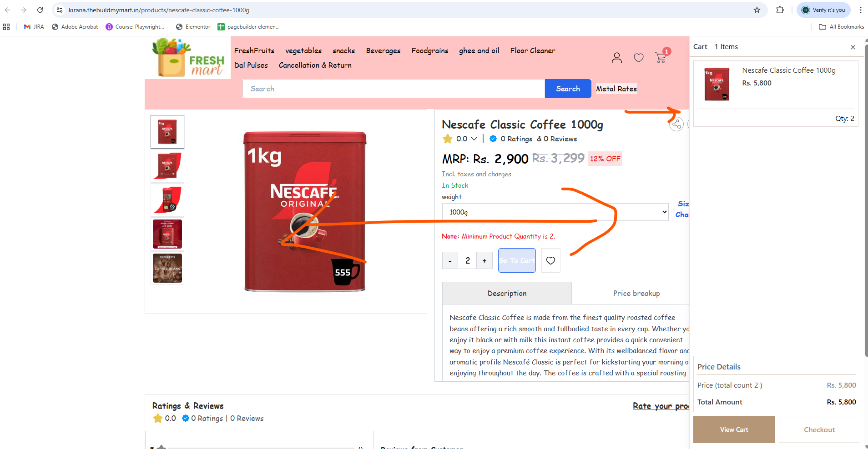868x449 pixels.
Task: Open the Elementor bookmark
Action: click(x=193, y=27)
